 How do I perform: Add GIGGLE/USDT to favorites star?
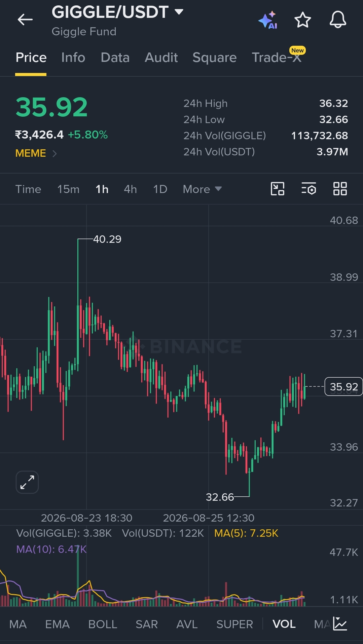(303, 20)
